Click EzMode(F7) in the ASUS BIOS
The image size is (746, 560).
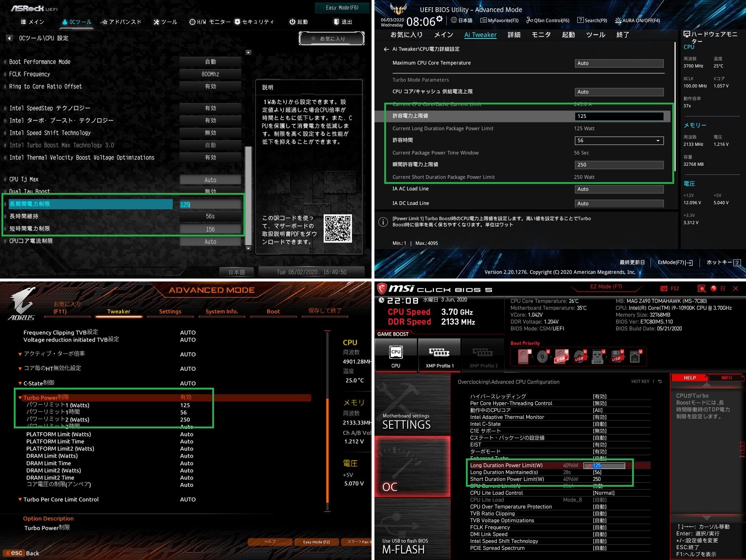click(x=675, y=263)
